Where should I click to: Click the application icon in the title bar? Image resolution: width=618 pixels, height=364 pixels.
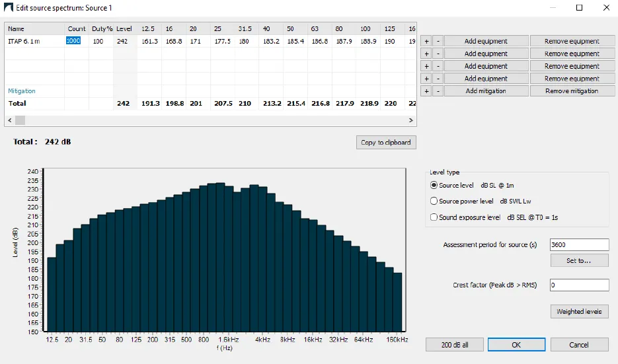pos(9,8)
